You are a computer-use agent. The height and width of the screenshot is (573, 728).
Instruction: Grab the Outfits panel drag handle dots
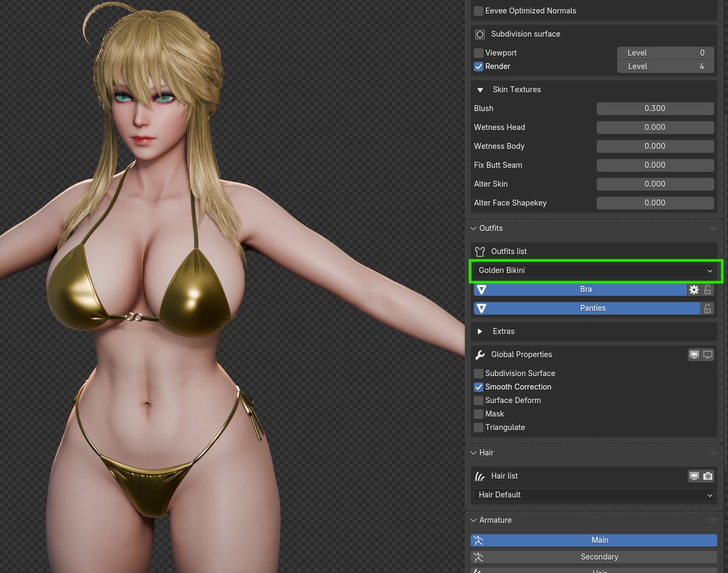(x=713, y=228)
